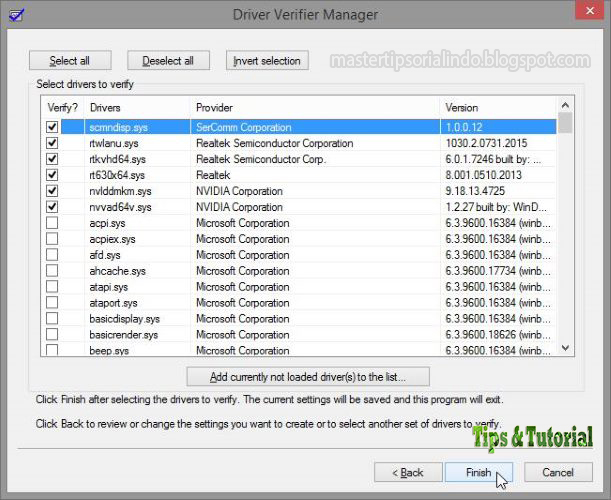Go Back to previous wizard page

point(408,472)
